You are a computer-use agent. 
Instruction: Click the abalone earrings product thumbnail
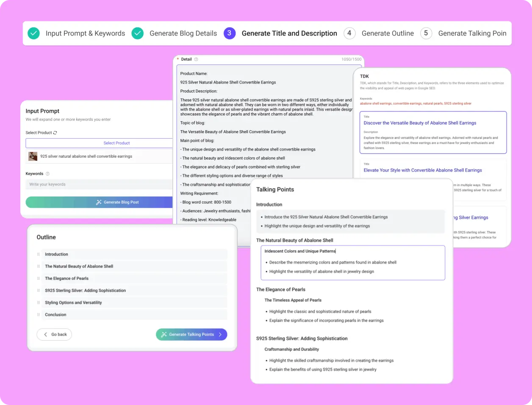tap(33, 156)
